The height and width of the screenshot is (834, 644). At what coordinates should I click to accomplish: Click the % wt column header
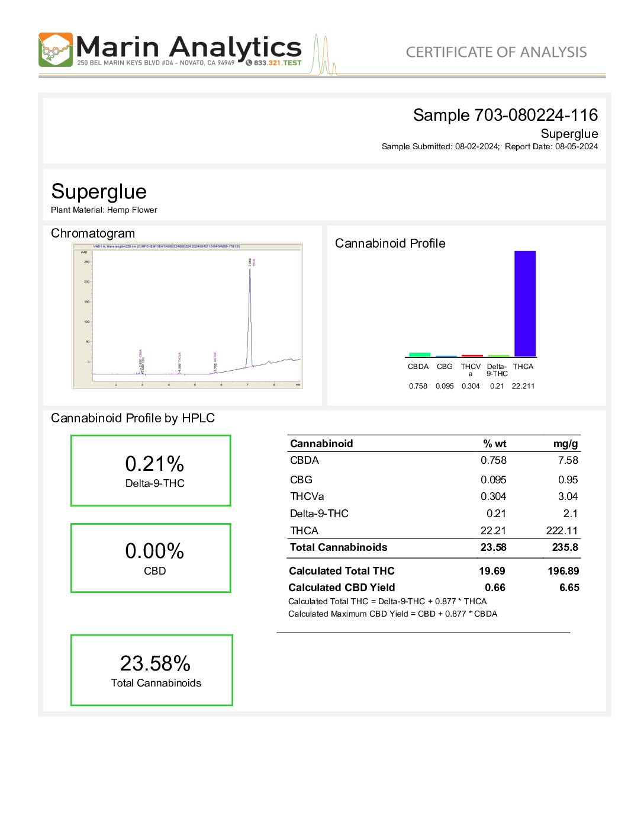(x=495, y=444)
